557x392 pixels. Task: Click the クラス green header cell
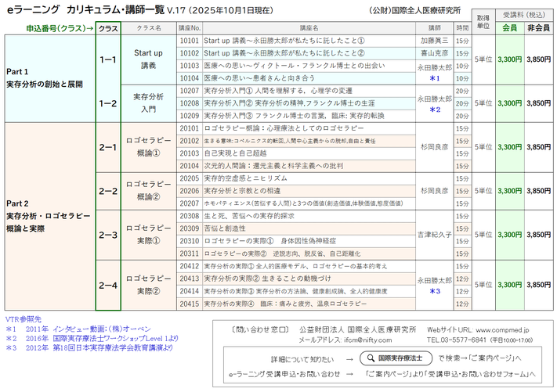pos(108,28)
